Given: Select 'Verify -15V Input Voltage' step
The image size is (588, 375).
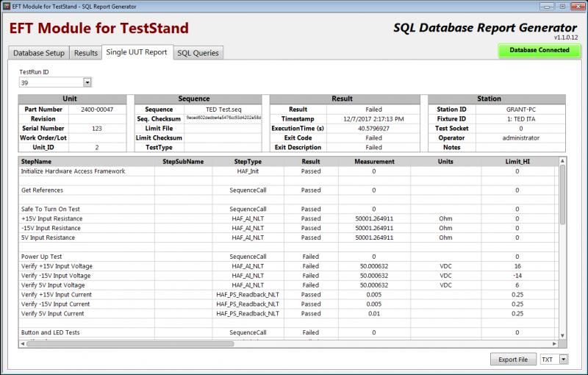Looking at the screenshot, I should (x=287, y=276).
